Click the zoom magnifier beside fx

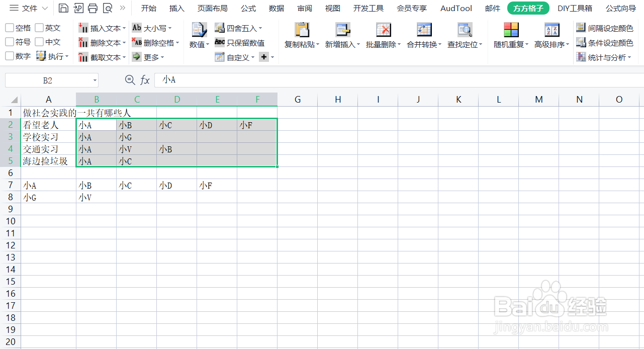point(130,79)
